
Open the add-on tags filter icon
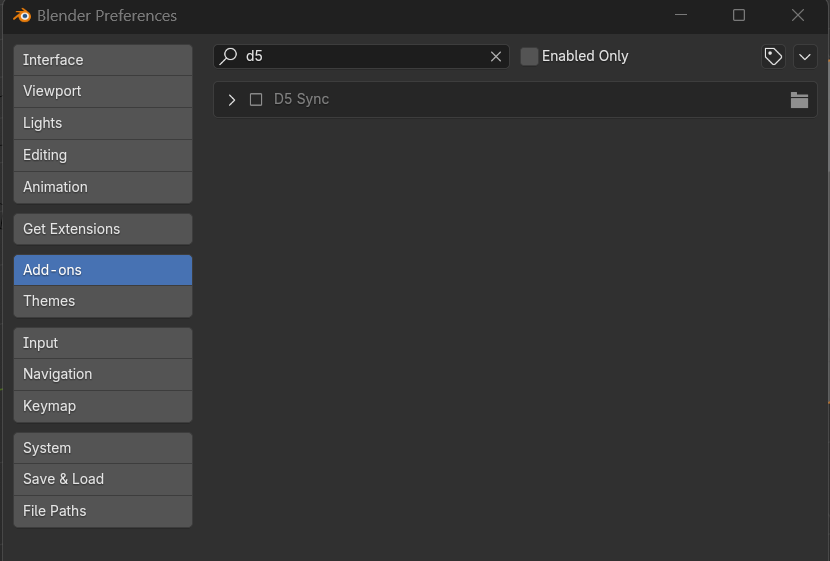coord(773,57)
